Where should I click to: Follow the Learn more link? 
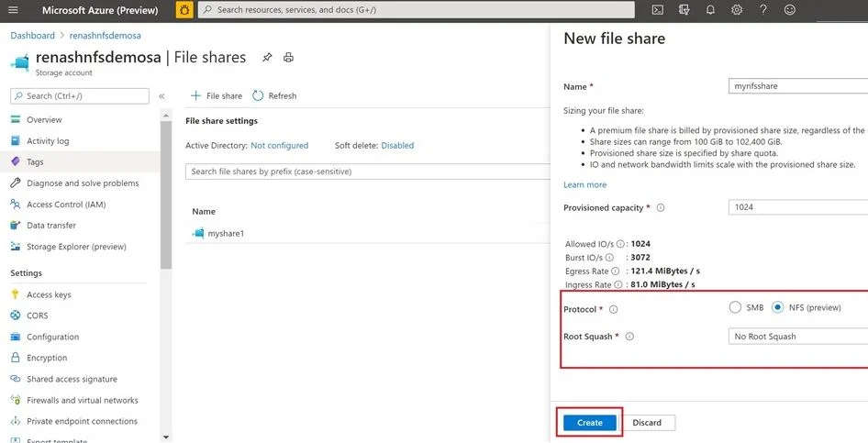585,184
